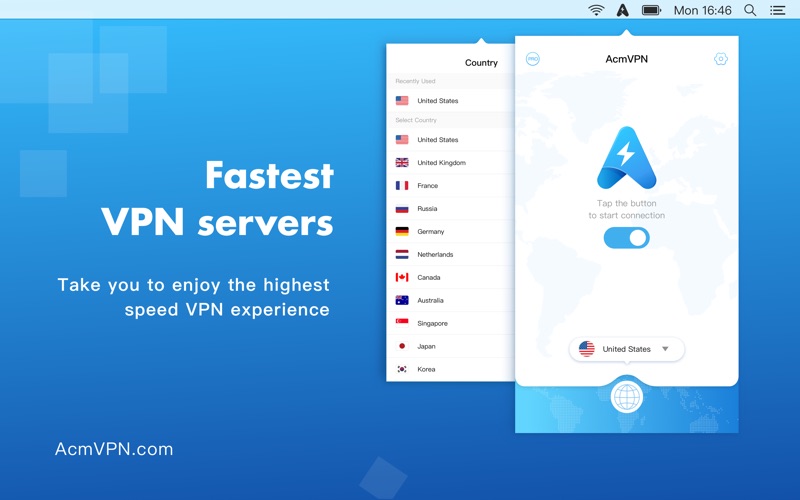This screenshot has width=800, height=500.
Task: Click the Country panel title
Action: click(481, 63)
